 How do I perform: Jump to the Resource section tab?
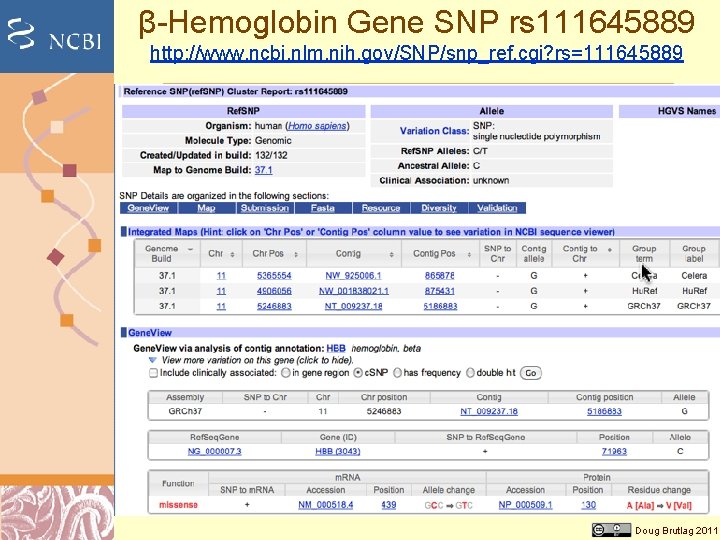point(381,208)
